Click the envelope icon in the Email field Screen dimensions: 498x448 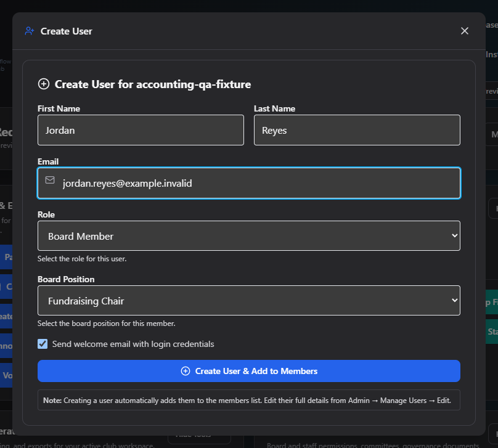coord(50,180)
